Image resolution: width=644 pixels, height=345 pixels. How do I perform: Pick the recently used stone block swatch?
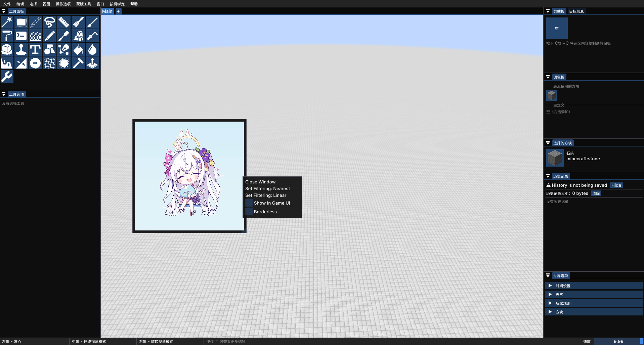pyautogui.click(x=552, y=95)
